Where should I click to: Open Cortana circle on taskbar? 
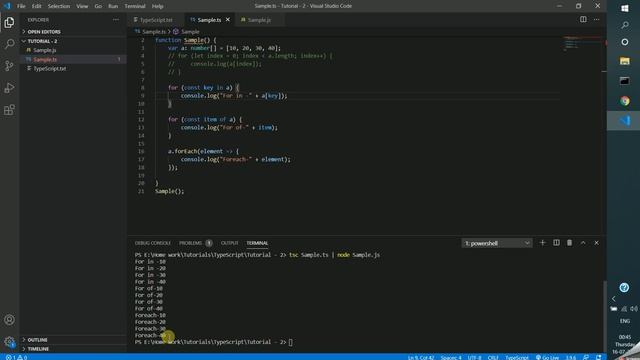tap(624, 42)
